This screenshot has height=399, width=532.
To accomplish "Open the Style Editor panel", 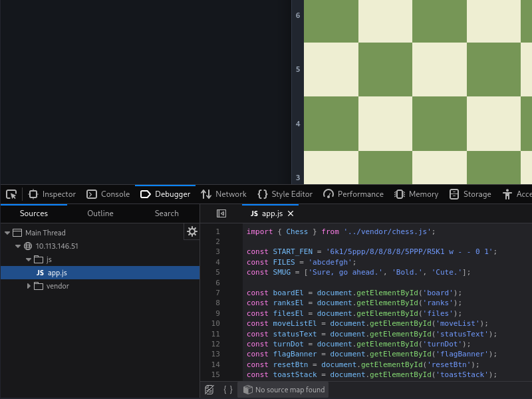I will tap(285, 194).
